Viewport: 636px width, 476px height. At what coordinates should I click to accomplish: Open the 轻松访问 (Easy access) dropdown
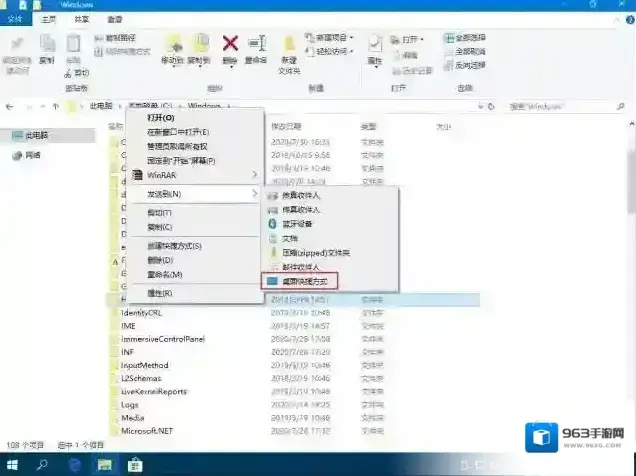[329, 51]
